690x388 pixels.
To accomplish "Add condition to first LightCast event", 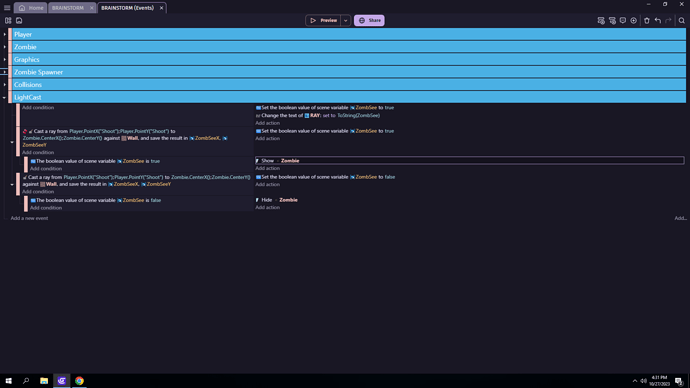I will click(x=38, y=108).
